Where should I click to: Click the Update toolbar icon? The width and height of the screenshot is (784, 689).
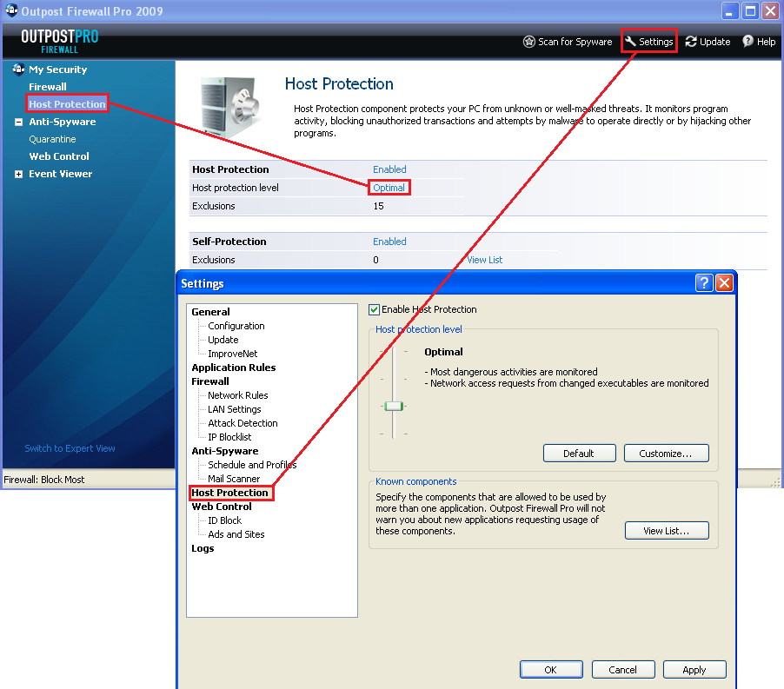(x=691, y=42)
